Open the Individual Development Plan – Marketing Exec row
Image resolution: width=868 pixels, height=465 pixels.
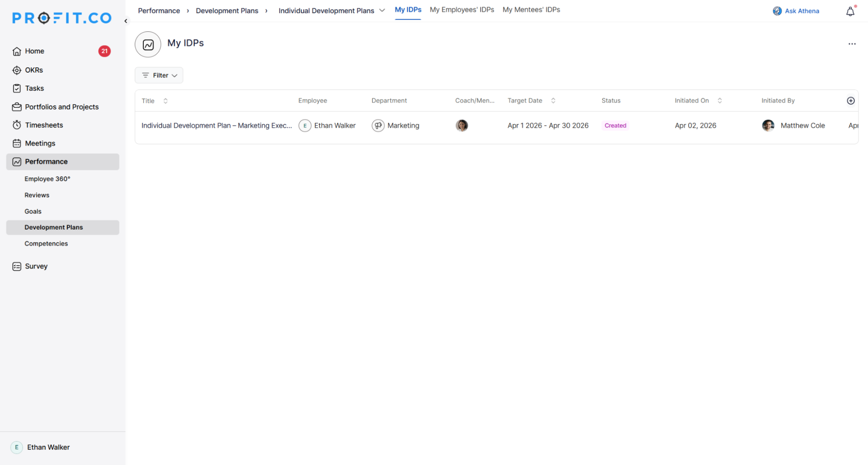point(217,126)
